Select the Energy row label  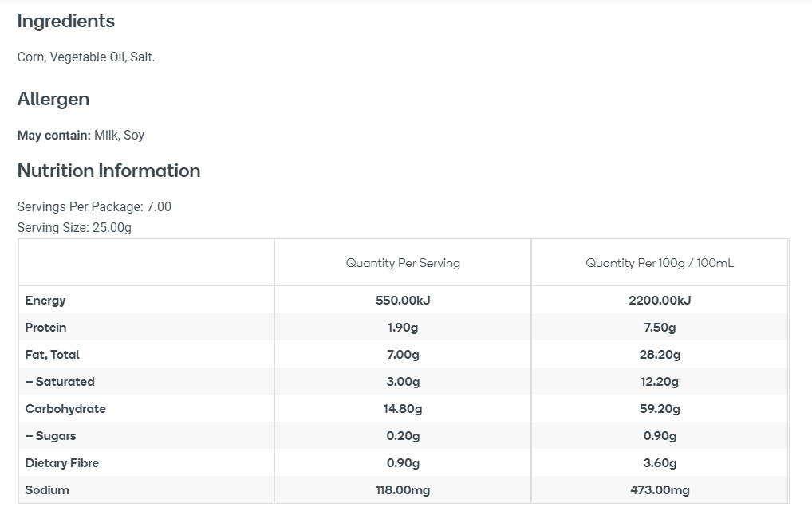(45, 301)
